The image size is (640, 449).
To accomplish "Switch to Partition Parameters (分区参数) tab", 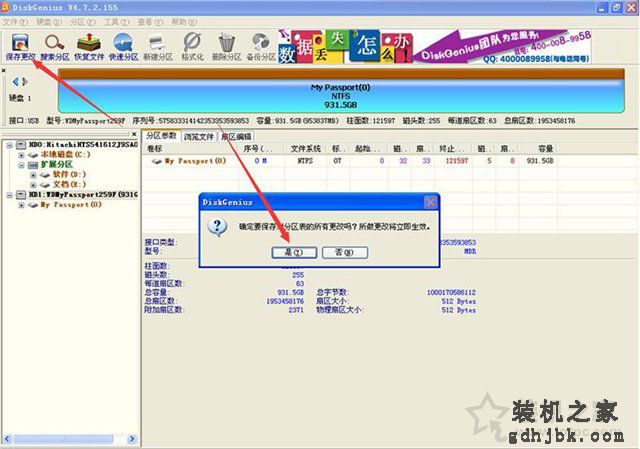I will (x=161, y=136).
